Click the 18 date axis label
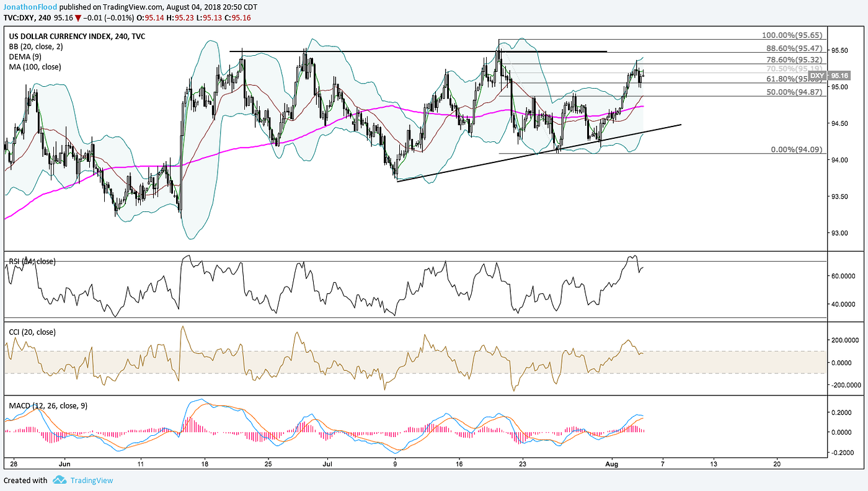 coord(205,463)
